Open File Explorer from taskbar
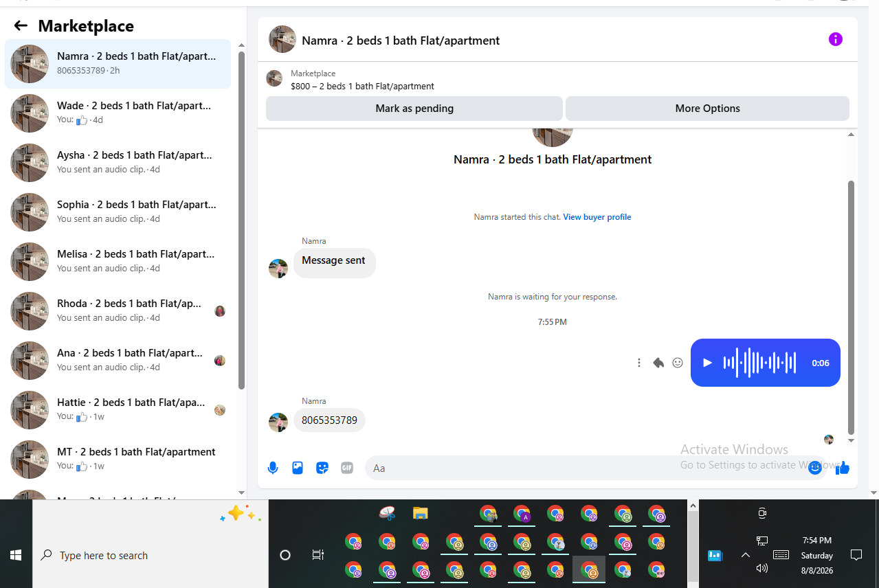 421,513
